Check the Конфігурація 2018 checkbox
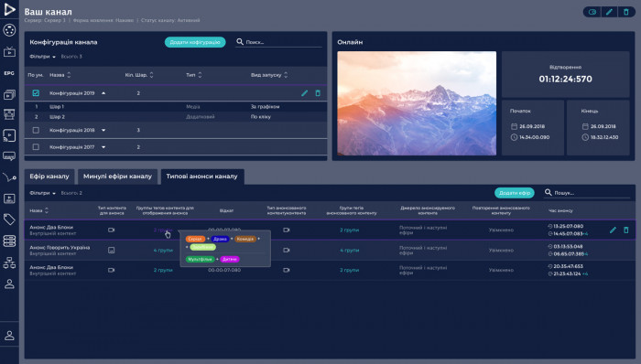This screenshot has width=641, height=364. [x=36, y=130]
